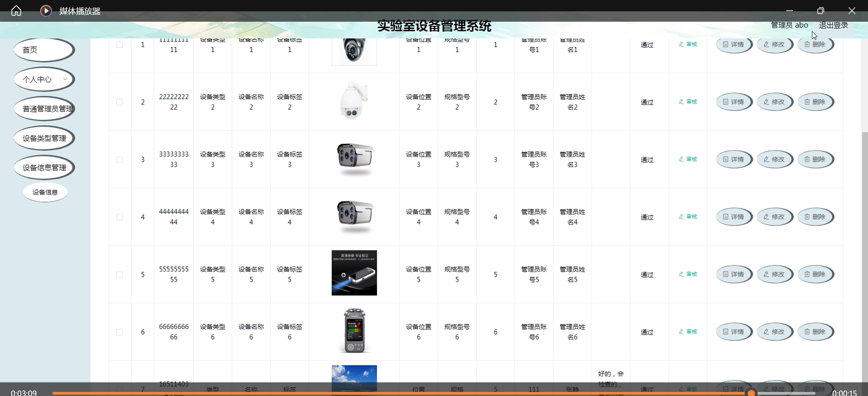
Task: Click 审核 icon link in row 6
Action: pos(688,331)
